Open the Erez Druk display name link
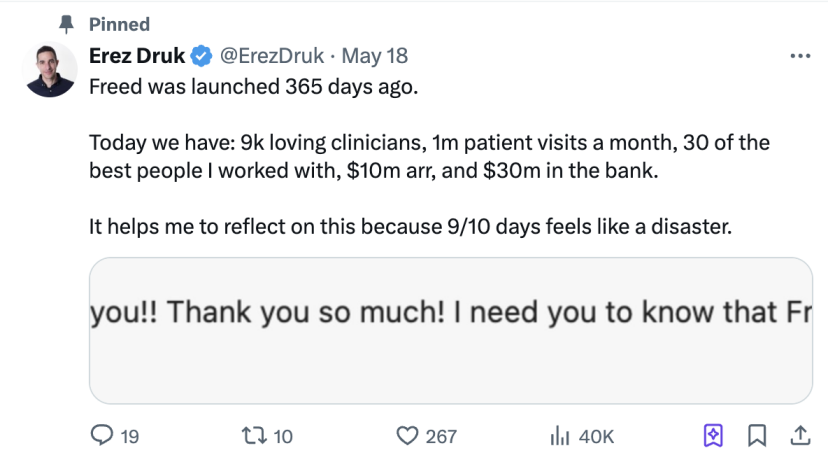Viewport: 828px width, 462px height. coord(137,55)
